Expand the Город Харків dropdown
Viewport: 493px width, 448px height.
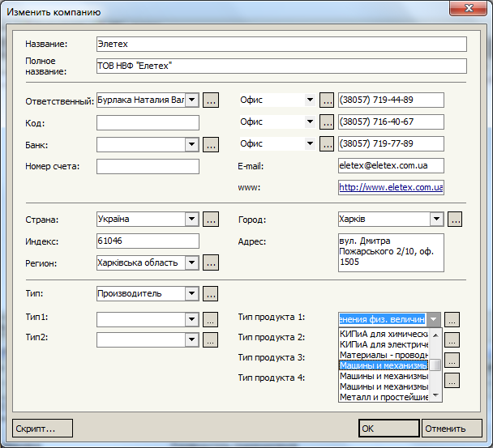tap(436, 220)
